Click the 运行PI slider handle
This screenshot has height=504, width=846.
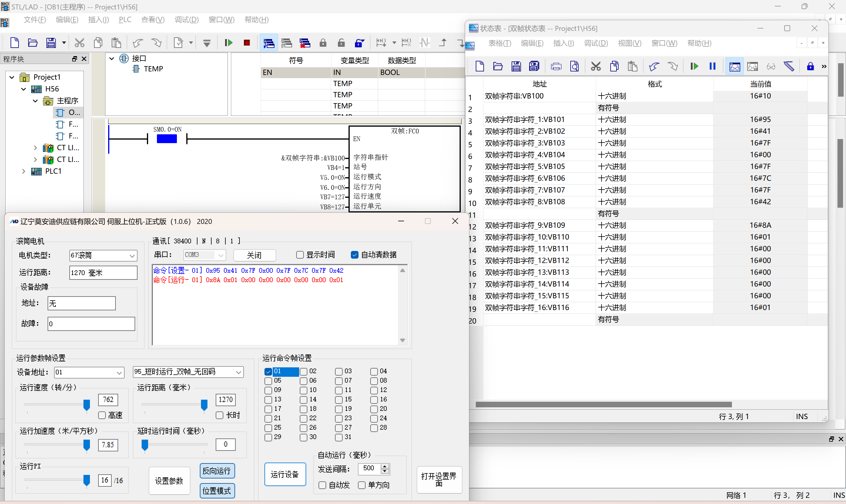pos(87,480)
